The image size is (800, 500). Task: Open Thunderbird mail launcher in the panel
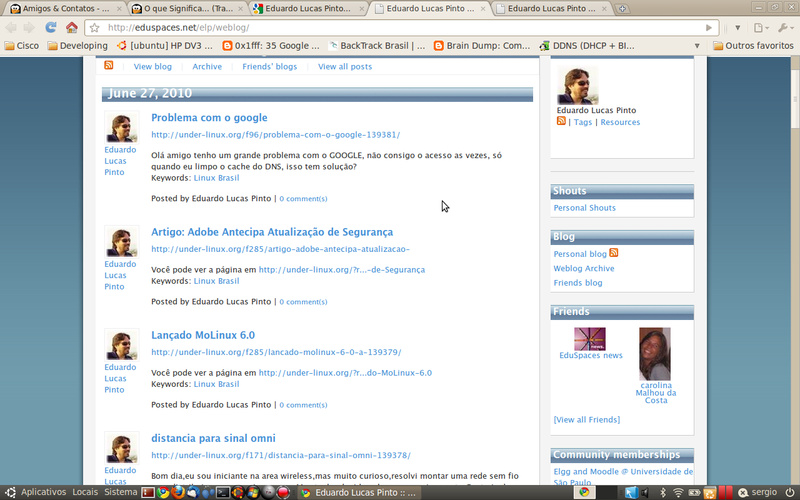pos(192,492)
